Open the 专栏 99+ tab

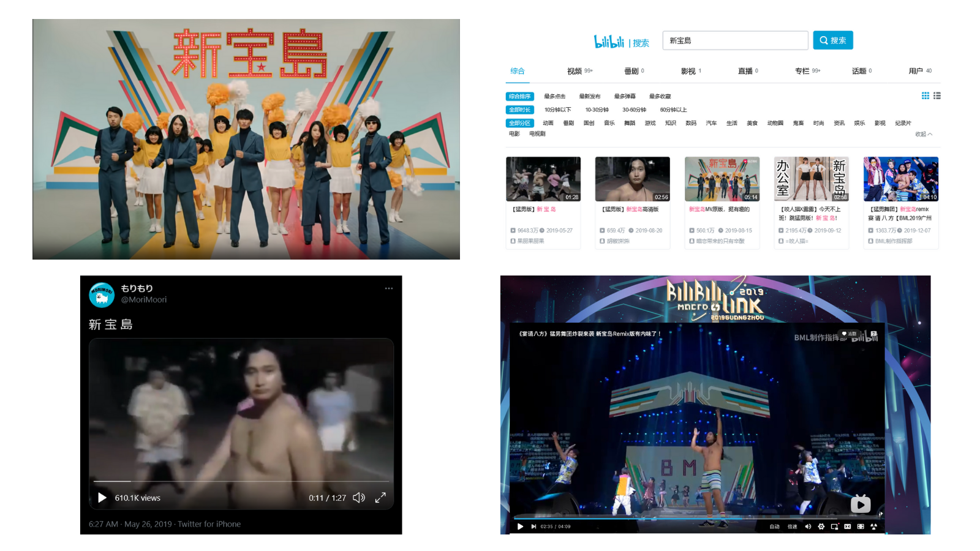click(x=808, y=71)
